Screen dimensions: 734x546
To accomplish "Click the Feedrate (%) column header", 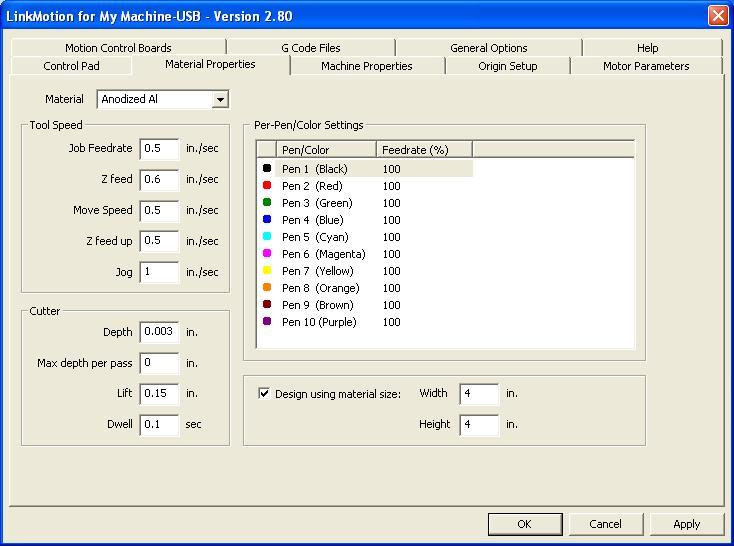I will click(x=424, y=150).
